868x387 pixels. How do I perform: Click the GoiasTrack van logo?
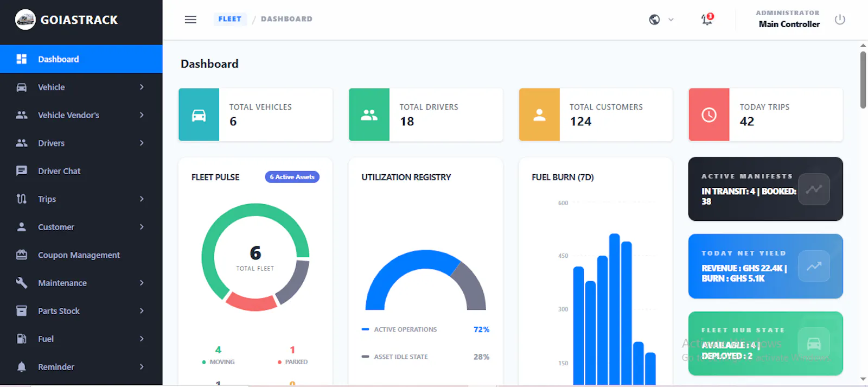tap(25, 20)
